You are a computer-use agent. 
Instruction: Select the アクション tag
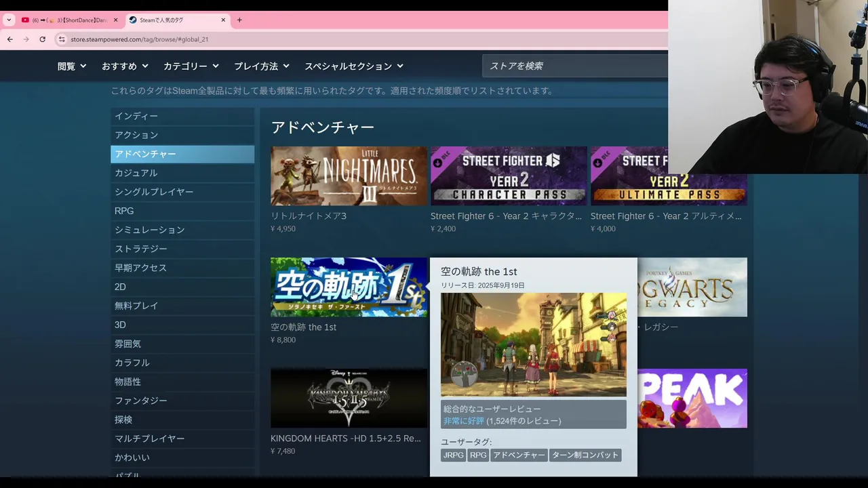coord(182,135)
